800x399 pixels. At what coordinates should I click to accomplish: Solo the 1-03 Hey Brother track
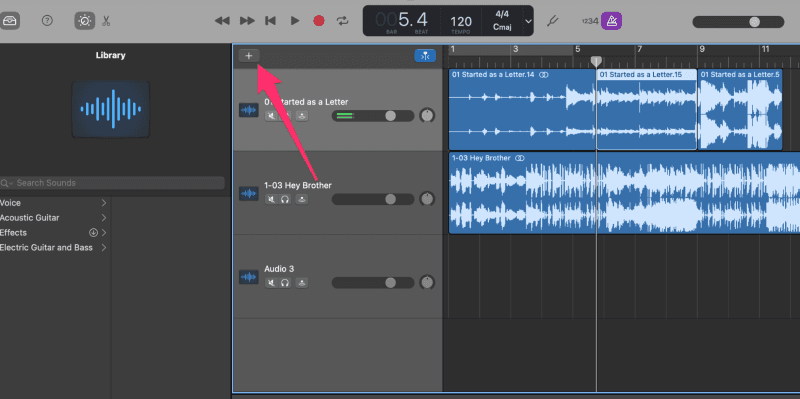click(285, 199)
